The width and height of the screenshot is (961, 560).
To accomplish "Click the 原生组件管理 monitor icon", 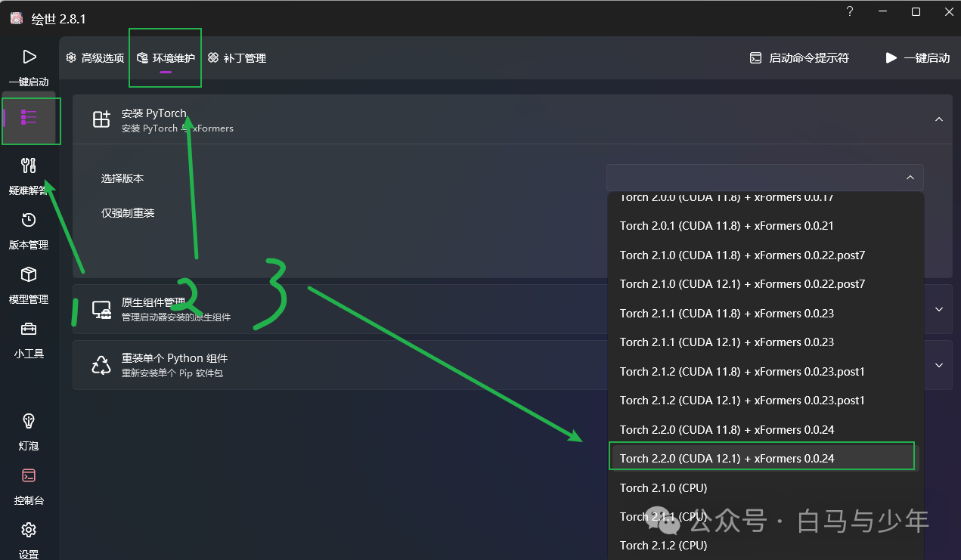I will [x=101, y=309].
